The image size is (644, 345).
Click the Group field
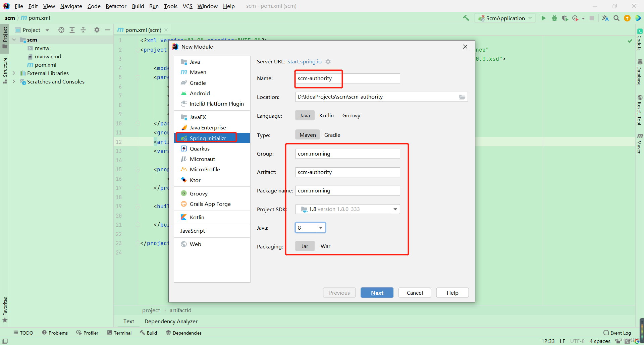[x=347, y=154]
